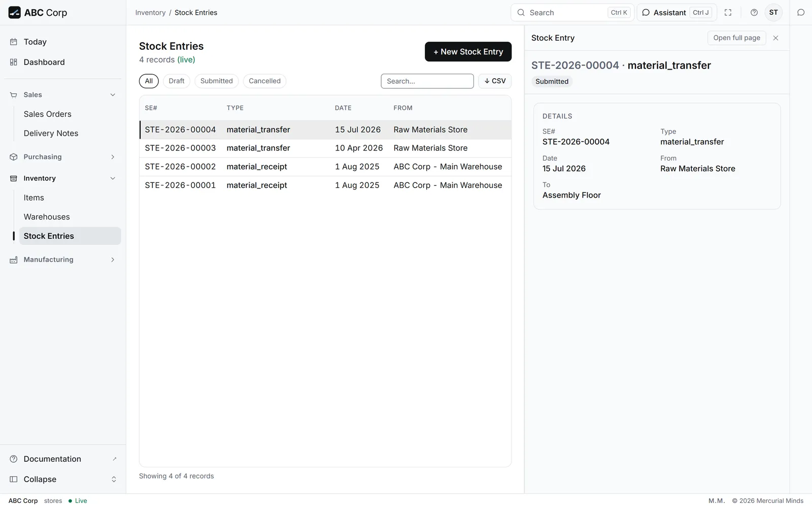The image size is (812, 508).
Task: Go to Delivery Notes in sidebar
Action: (51, 134)
